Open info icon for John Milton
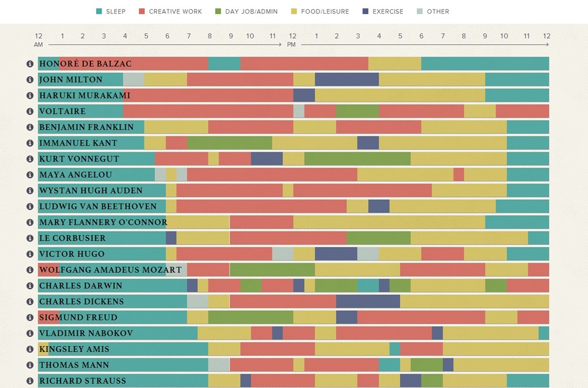This screenshot has height=388, width=588. (x=30, y=80)
